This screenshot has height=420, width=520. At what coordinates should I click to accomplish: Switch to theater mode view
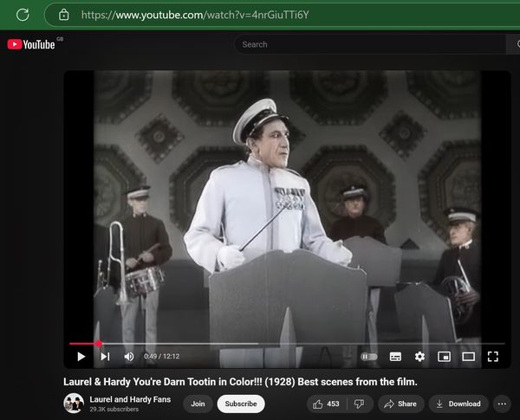(468, 356)
